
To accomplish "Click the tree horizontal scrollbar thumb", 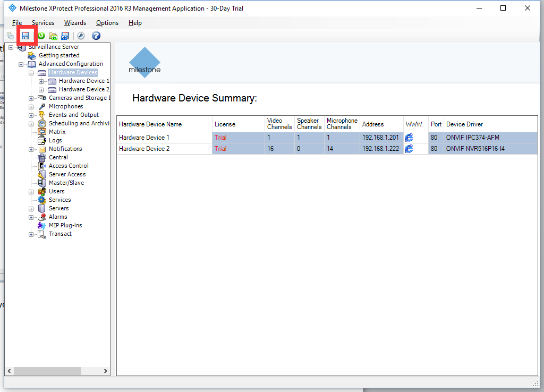I will click(x=47, y=371).
